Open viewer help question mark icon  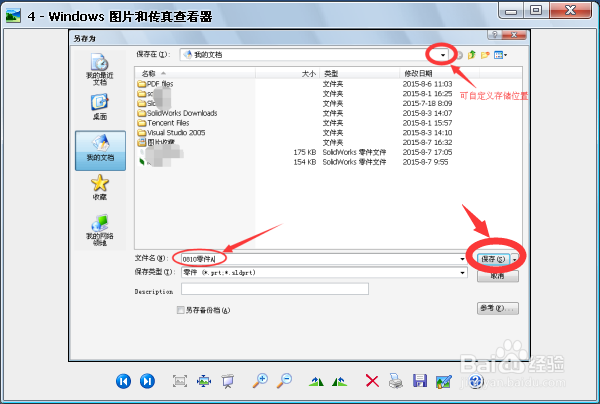[476, 381]
